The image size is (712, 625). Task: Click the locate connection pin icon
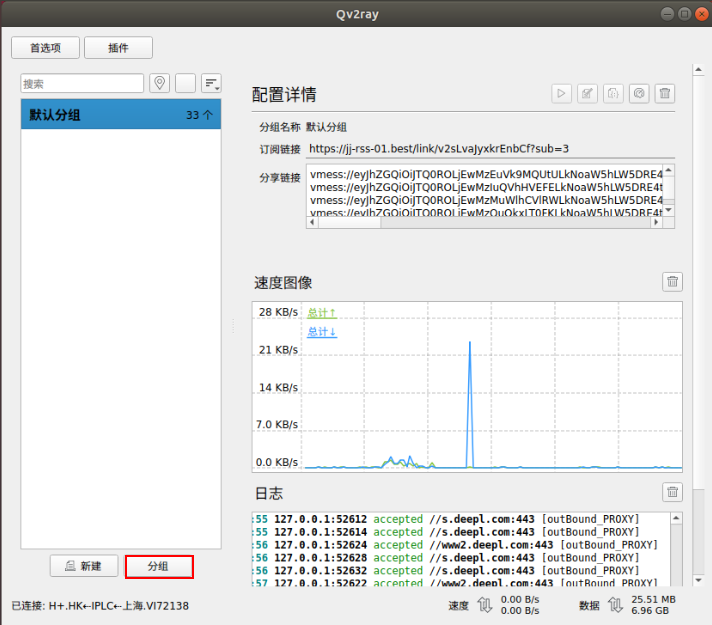(160, 84)
